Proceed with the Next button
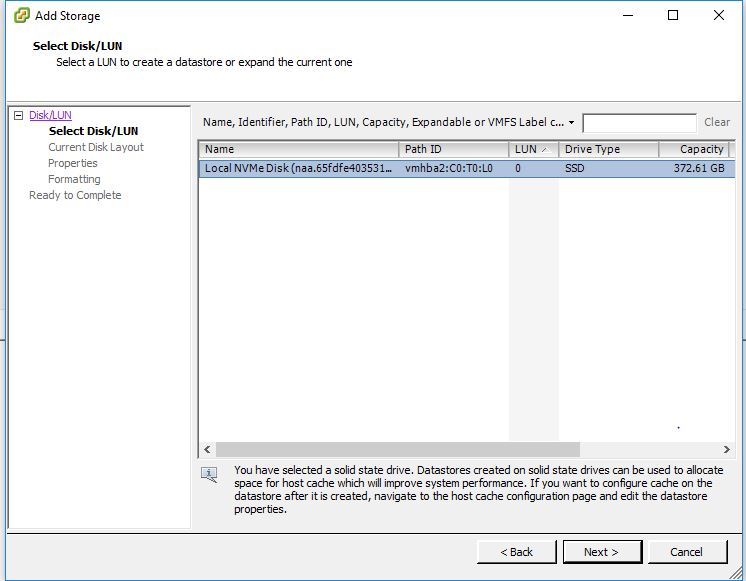Image resolution: width=746 pixels, height=581 pixels. click(x=602, y=552)
